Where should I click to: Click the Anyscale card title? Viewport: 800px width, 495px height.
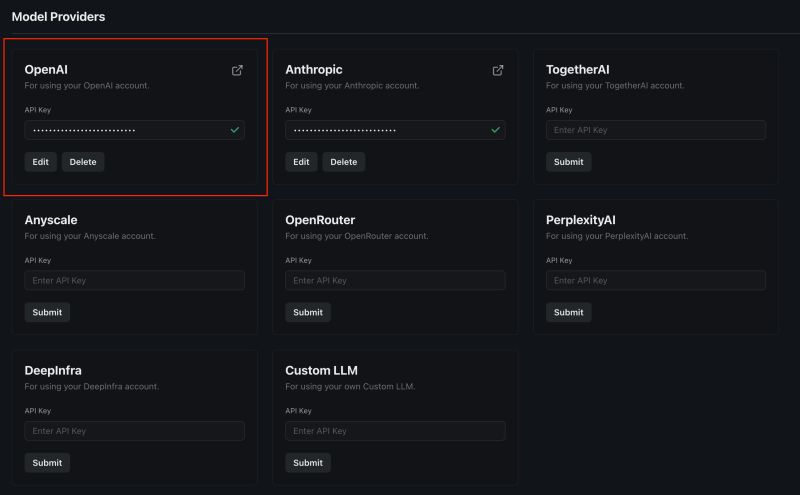tap(51, 220)
